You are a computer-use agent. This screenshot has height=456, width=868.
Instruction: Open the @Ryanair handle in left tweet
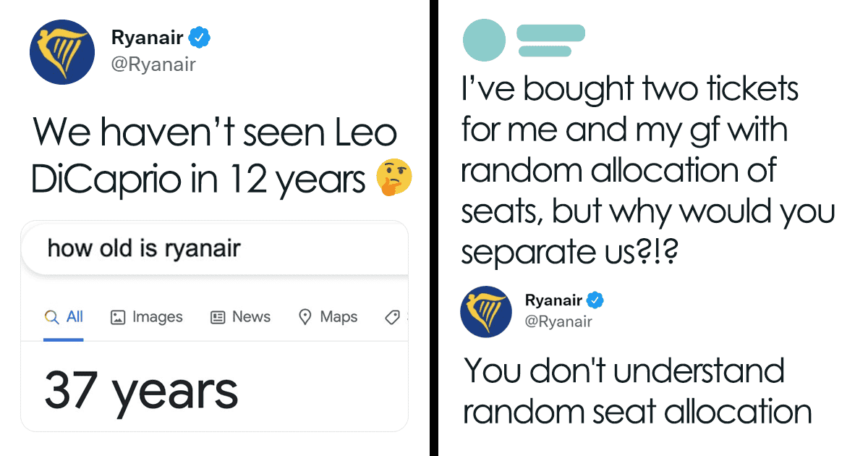[153, 64]
